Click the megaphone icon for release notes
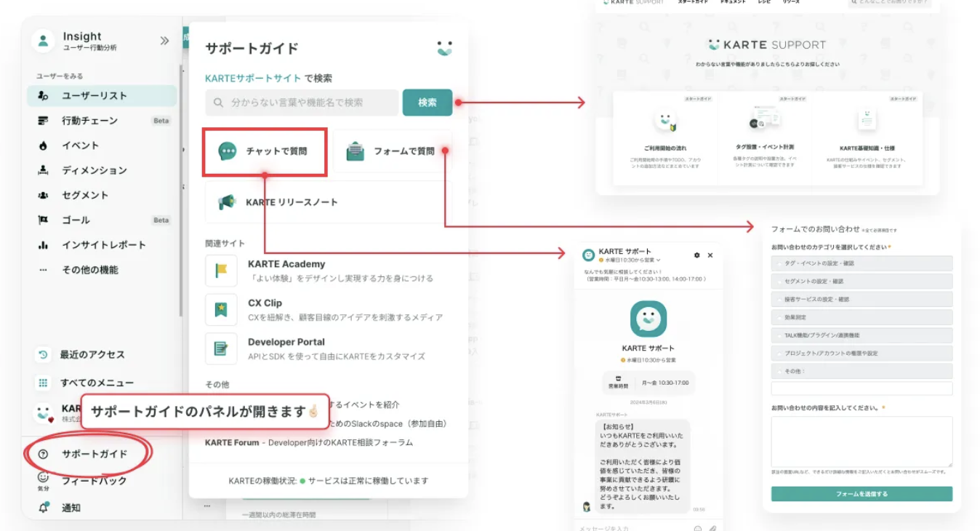Screen dimensions: 980x531 (x=228, y=202)
